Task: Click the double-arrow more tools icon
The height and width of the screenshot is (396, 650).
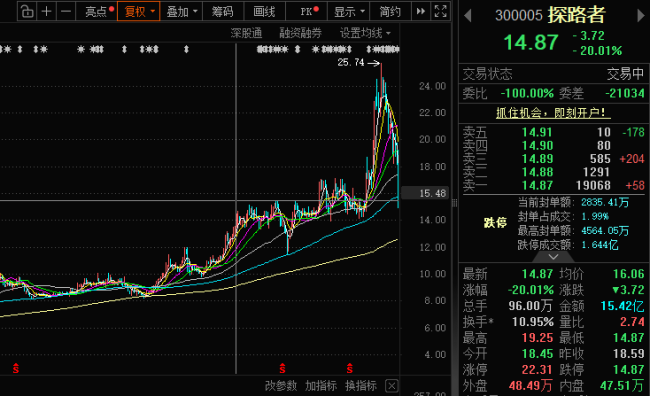Action: tap(421, 11)
